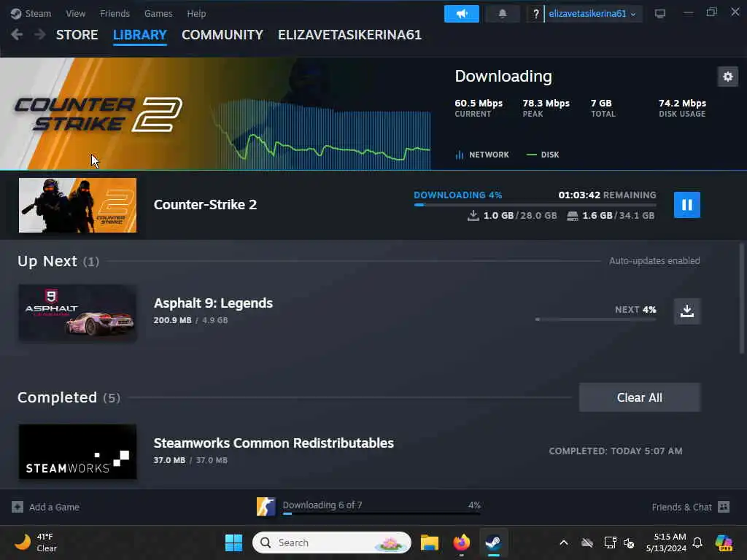Click the Up Next heading
Screen dimensions: 747x560
47,261
